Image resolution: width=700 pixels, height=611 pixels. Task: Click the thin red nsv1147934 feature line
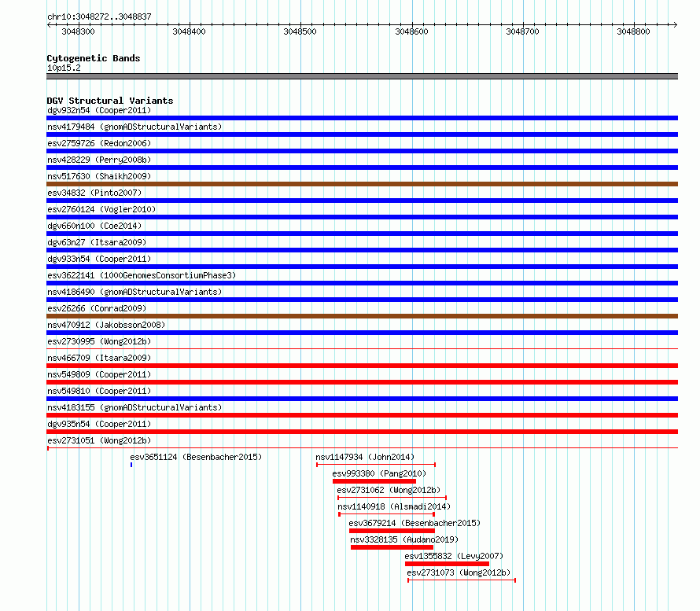376,465
